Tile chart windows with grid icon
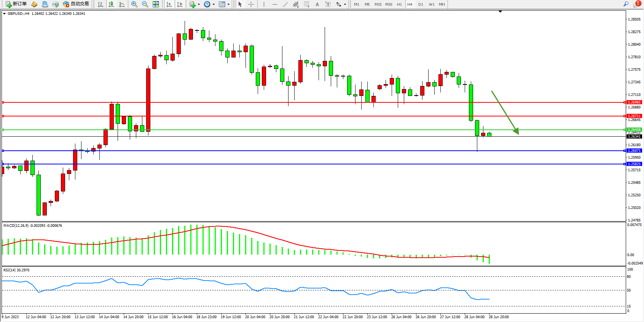The height and width of the screenshot is (322, 644). 156,4
